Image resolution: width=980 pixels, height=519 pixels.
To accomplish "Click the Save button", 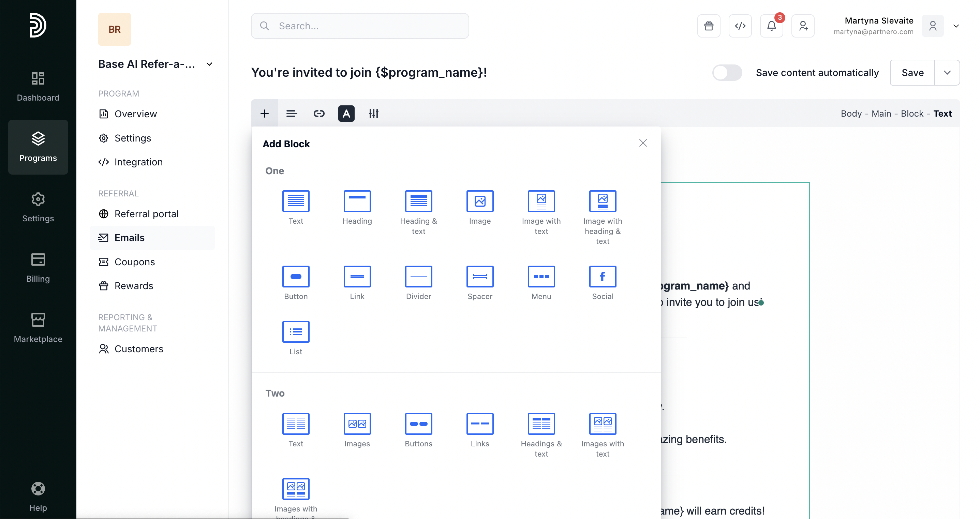I will (912, 73).
